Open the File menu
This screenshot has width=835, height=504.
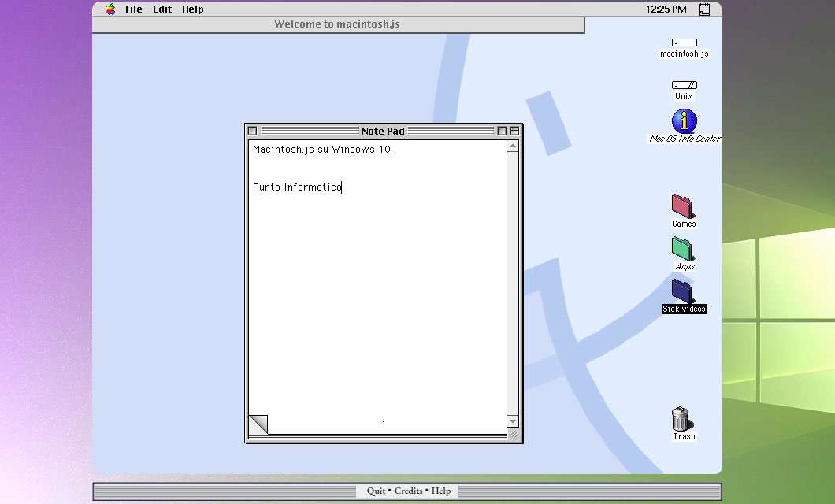[133, 9]
